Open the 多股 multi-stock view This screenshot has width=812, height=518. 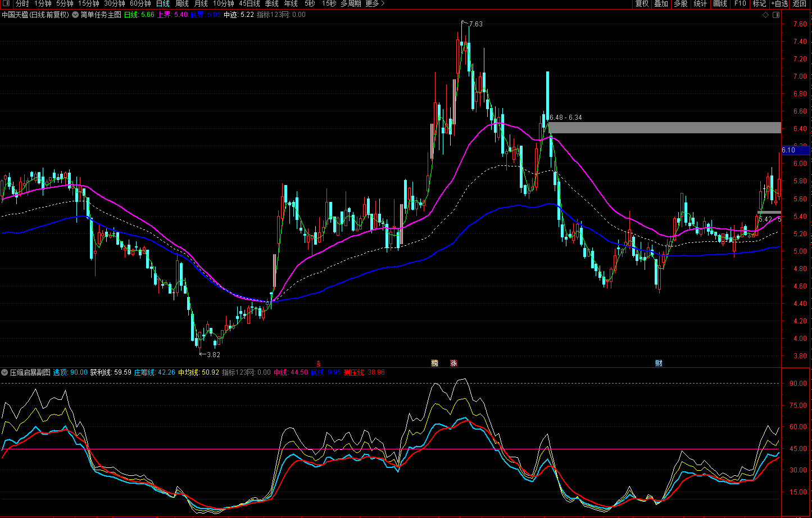[681, 3]
